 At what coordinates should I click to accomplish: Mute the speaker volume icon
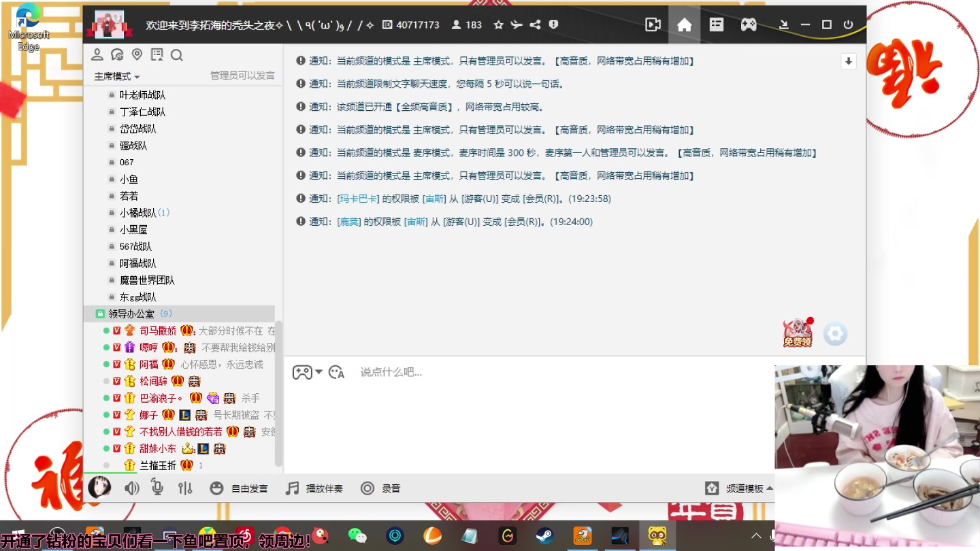click(x=132, y=488)
